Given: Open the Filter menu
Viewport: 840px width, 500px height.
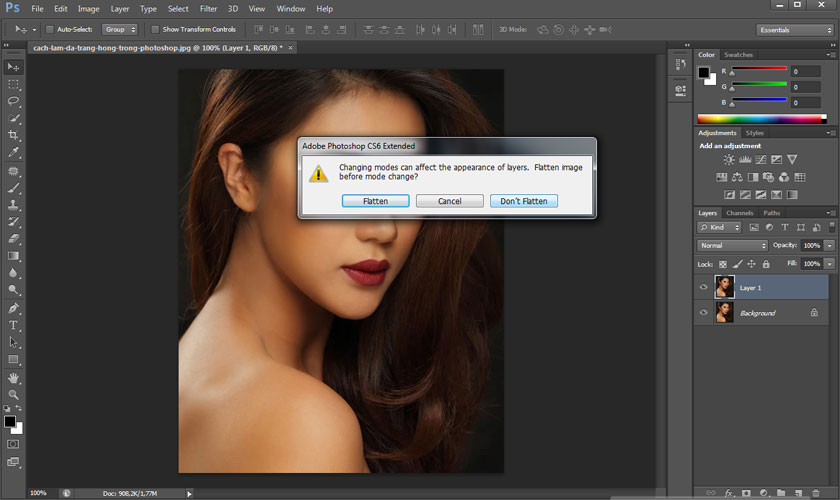Looking at the screenshot, I should pyautogui.click(x=208, y=8).
